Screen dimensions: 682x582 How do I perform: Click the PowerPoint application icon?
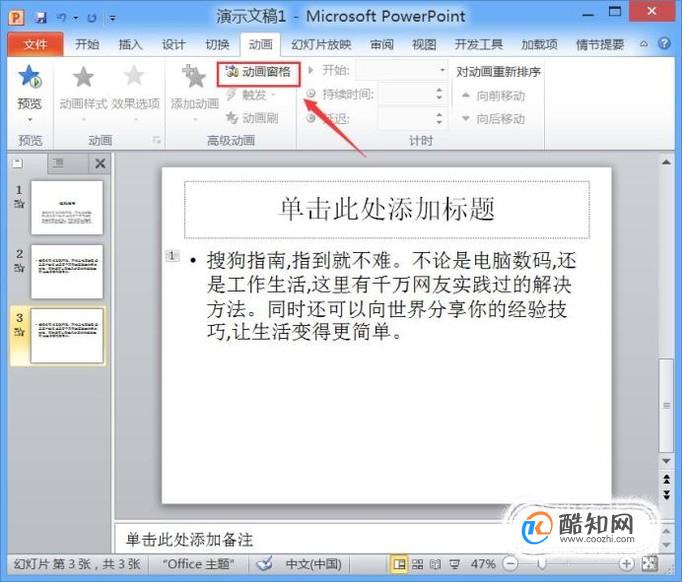pyautogui.click(x=16, y=17)
